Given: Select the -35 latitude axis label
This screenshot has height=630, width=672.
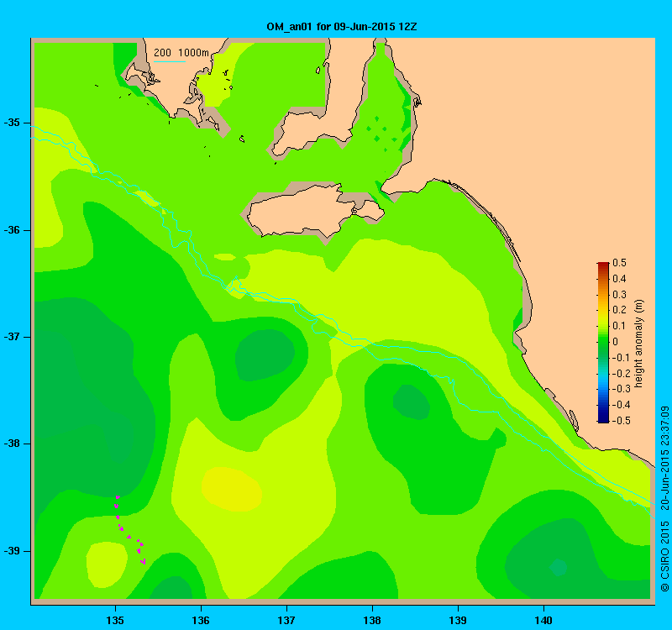Looking at the screenshot, I should click(12, 123).
